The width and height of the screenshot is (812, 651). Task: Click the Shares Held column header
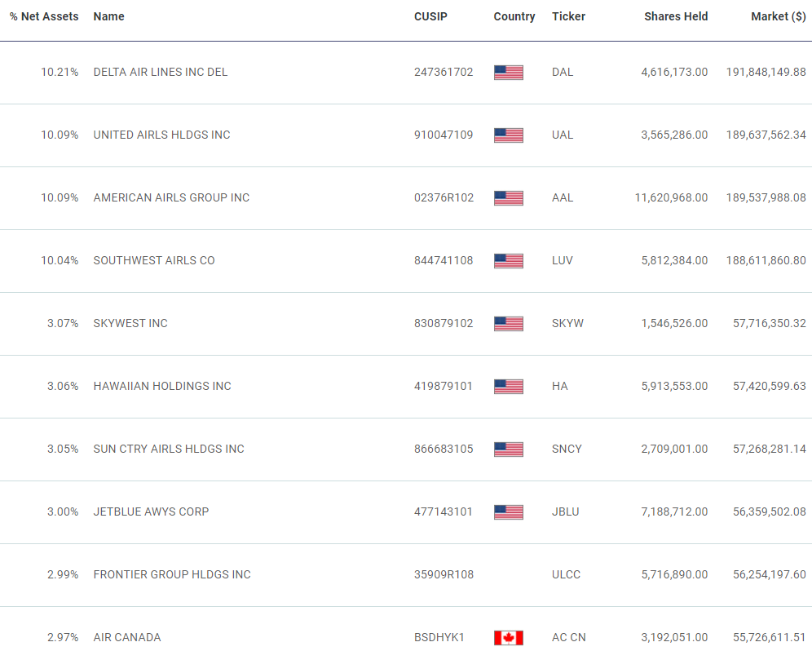[x=676, y=16]
